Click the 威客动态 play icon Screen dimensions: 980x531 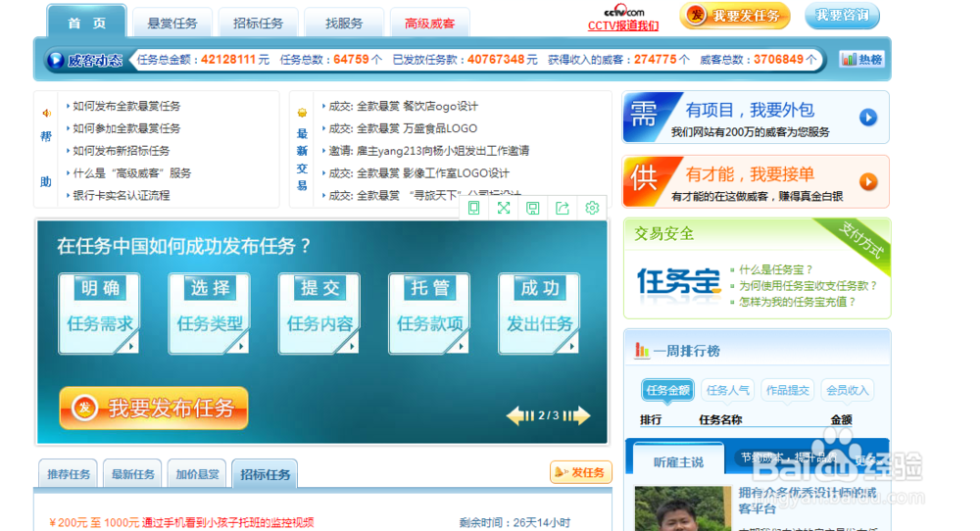(56, 60)
